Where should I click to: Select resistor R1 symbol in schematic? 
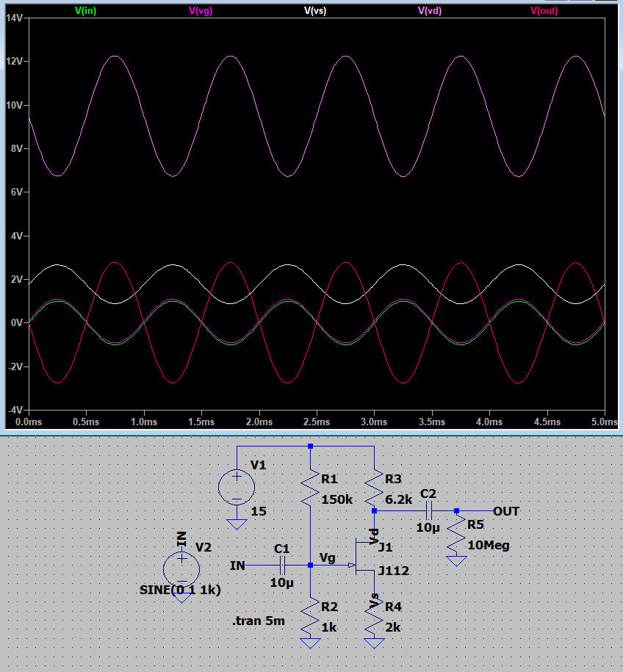pos(311,488)
